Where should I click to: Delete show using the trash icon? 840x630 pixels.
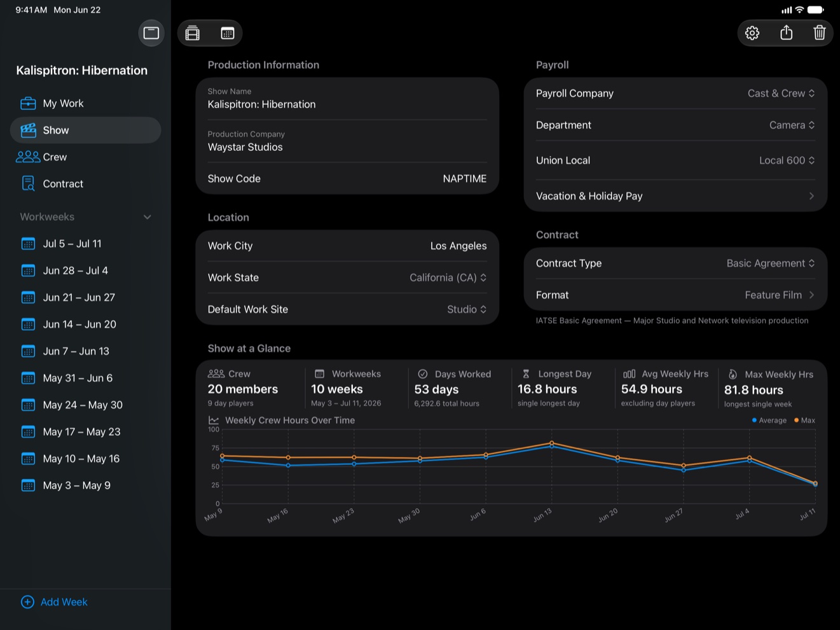click(820, 32)
